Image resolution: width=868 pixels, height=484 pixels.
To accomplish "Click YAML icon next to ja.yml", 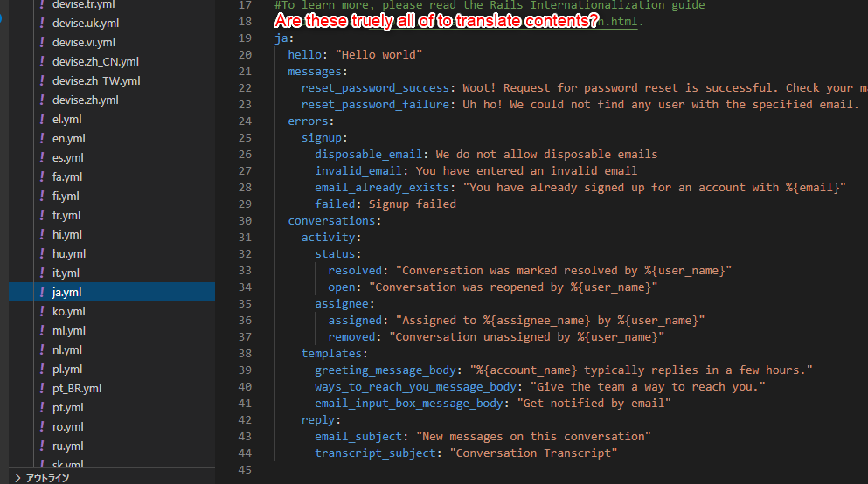I will [41, 292].
